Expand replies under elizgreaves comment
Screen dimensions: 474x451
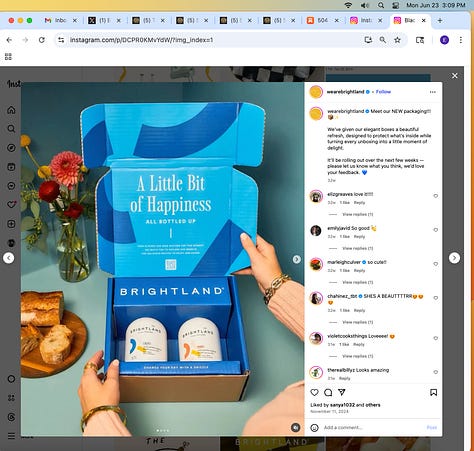tap(357, 214)
